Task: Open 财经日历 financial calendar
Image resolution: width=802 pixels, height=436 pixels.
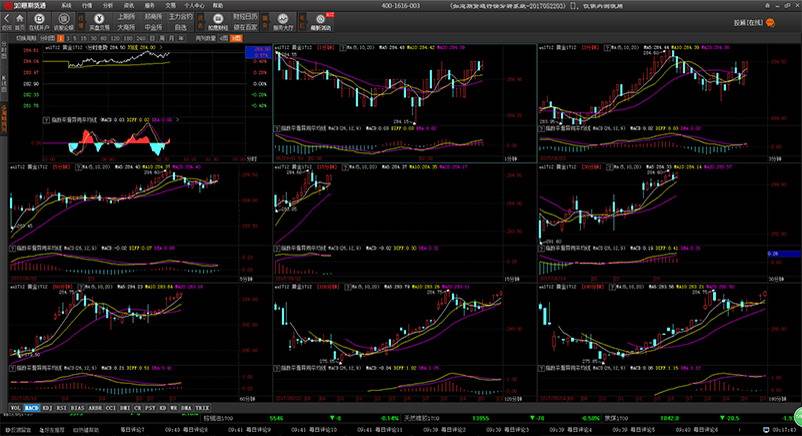Action: pyautogui.click(x=246, y=17)
